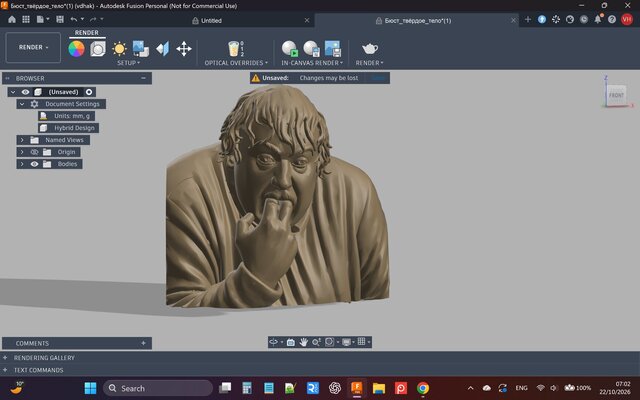Screen dimensions: 640x400
Task: Collapse the (Unsaved) root node
Action: pyautogui.click(x=13, y=92)
